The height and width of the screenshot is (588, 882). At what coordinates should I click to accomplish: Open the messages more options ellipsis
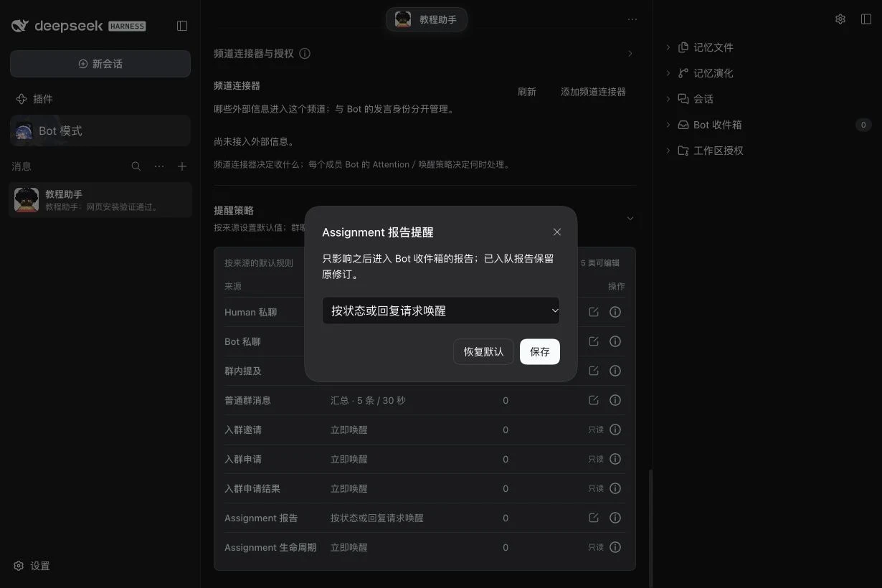click(x=159, y=166)
